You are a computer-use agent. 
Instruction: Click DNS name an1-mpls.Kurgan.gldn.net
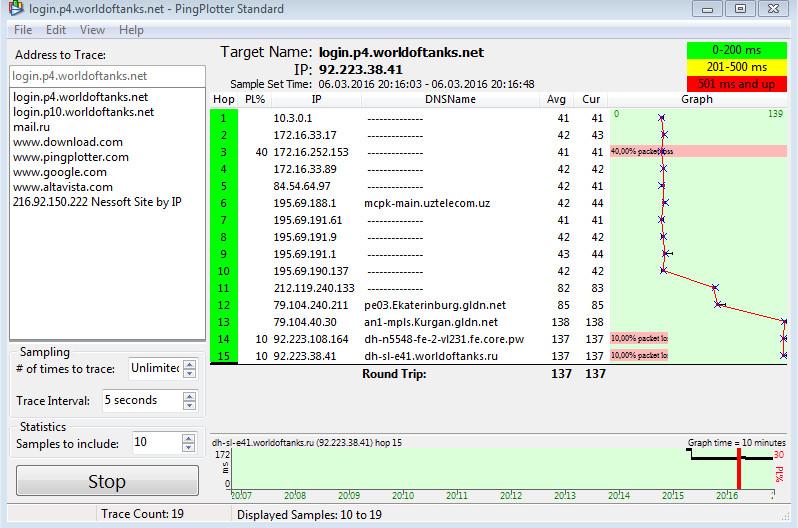[431, 322]
